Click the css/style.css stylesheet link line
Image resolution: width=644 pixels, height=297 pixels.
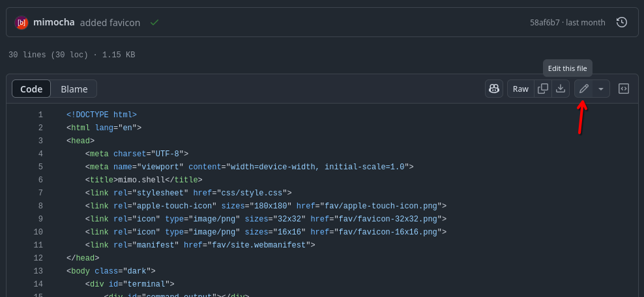[x=188, y=193]
